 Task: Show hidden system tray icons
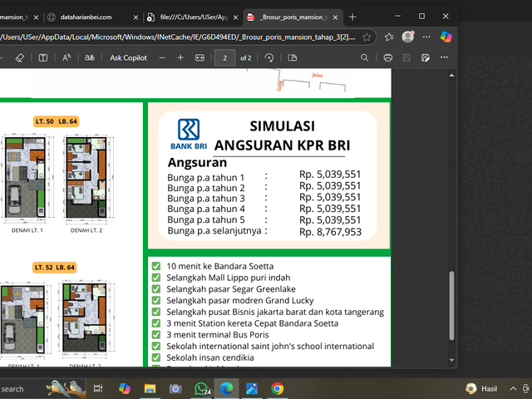(513, 388)
